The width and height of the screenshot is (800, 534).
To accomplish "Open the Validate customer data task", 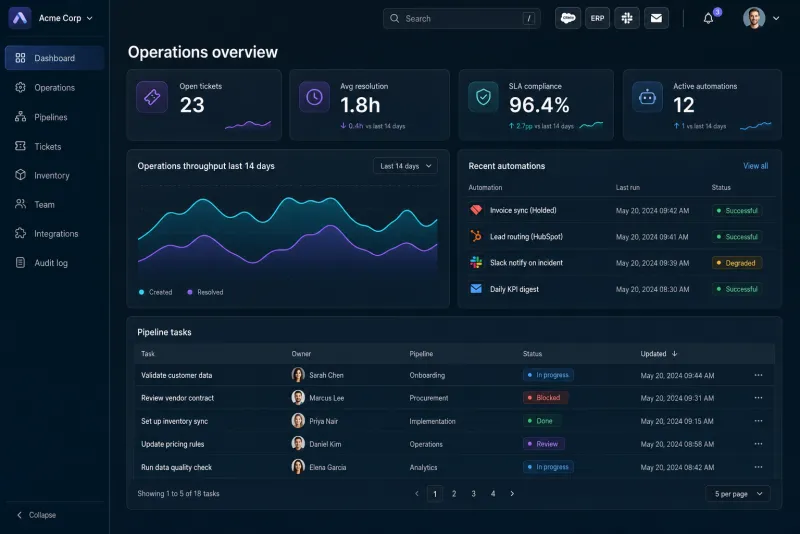I will point(177,375).
